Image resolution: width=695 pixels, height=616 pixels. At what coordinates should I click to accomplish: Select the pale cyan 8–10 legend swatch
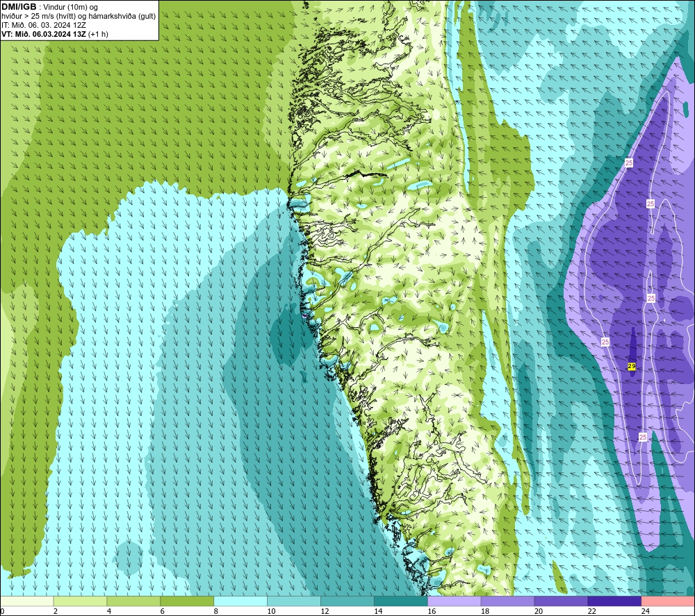pyautogui.click(x=240, y=601)
